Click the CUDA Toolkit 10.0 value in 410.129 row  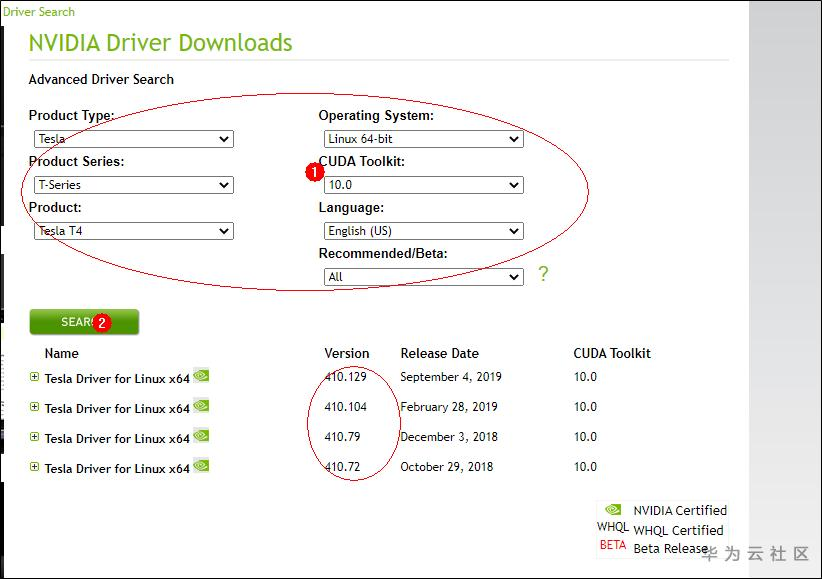[585, 377]
